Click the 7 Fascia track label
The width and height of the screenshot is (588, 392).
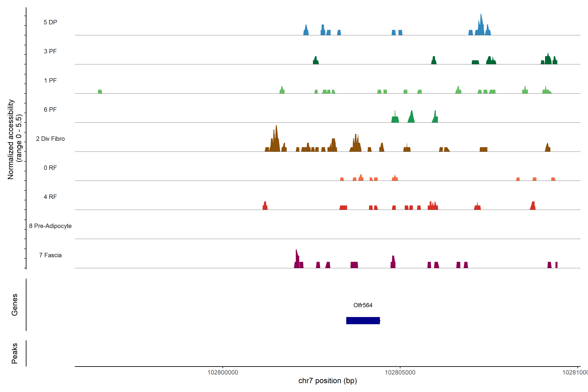[50, 255]
